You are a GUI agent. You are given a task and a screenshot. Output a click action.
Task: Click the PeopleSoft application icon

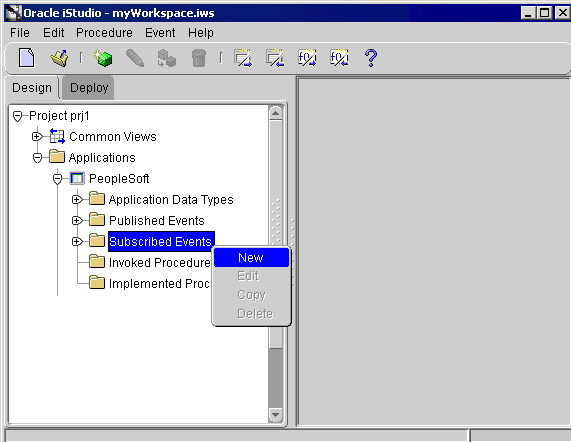(77, 178)
